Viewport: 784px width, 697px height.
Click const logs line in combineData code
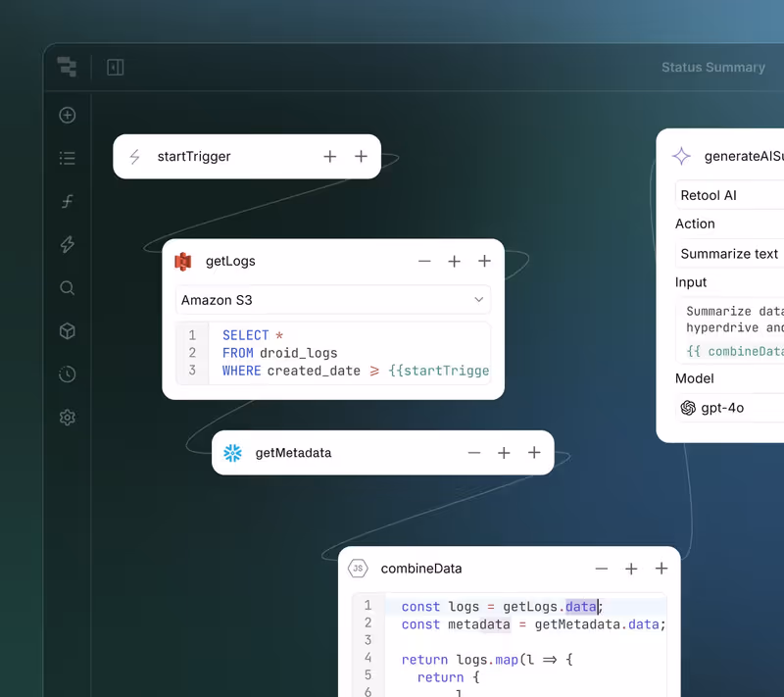pos(502,607)
